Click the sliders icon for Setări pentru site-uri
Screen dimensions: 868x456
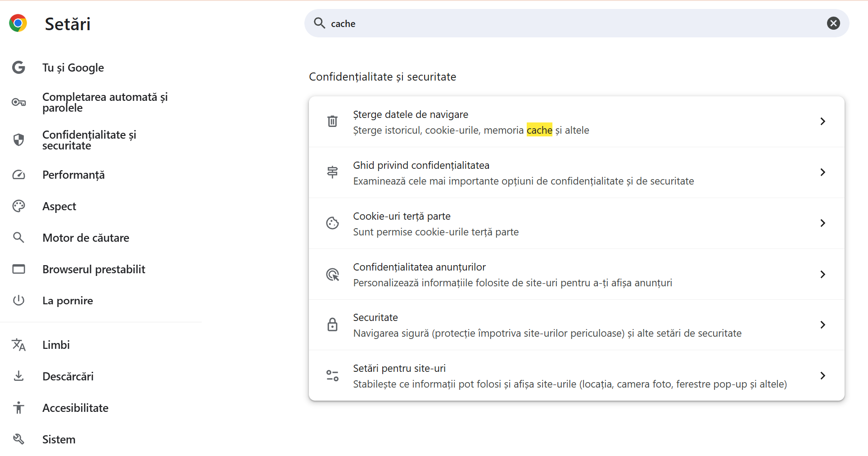pos(332,375)
